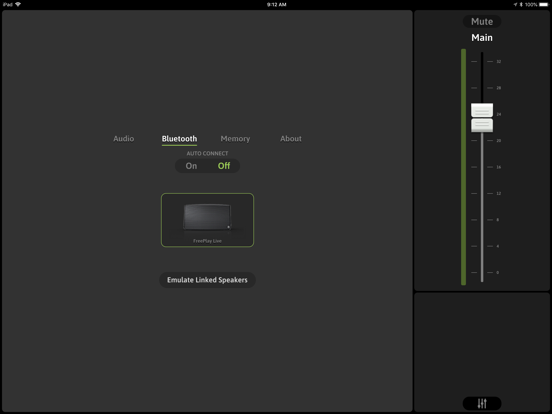Click the battery indicator in status bar
The image size is (552, 414).
pyautogui.click(x=544, y=5)
